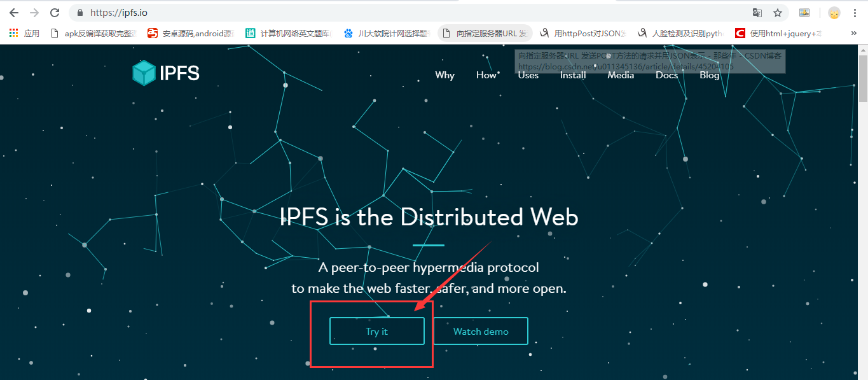Image resolution: width=868 pixels, height=380 pixels.
Task: Click the scrollbar up arrow
Action: (x=863, y=50)
